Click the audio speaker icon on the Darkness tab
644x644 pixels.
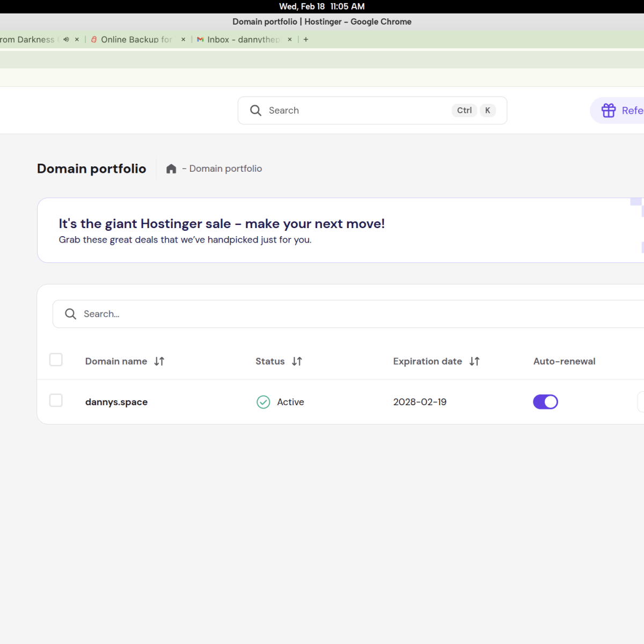(65, 39)
